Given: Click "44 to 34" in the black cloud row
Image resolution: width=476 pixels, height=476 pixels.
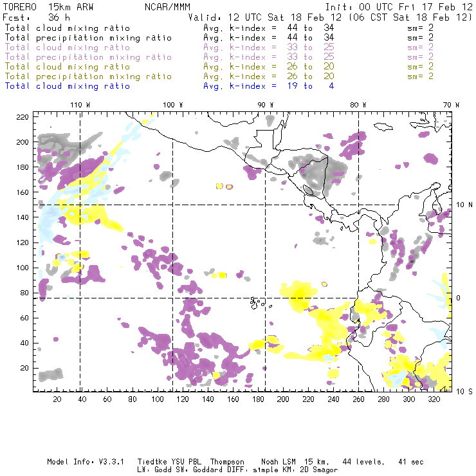Looking at the screenshot, I should point(311,28).
